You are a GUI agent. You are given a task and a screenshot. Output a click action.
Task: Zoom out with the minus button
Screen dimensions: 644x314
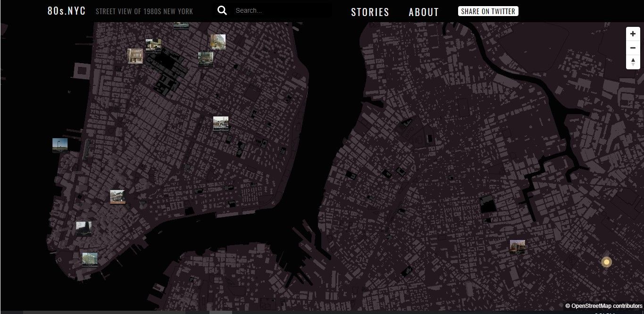pyautogui.click(x=633, y=48)
